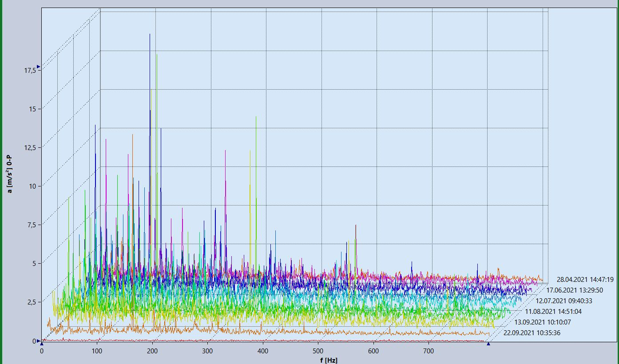Click the 15 amplitude axis value
Viewport: 619px width, 364px height.
33,109
